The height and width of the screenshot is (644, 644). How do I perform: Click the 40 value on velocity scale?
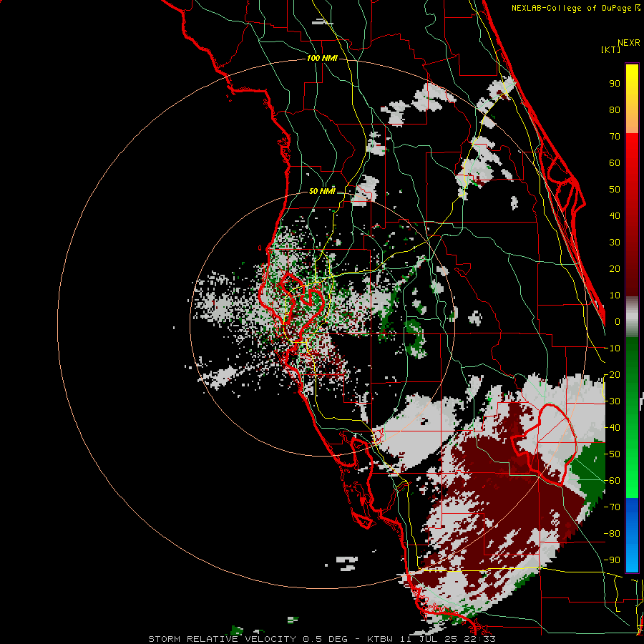[615, 216]
